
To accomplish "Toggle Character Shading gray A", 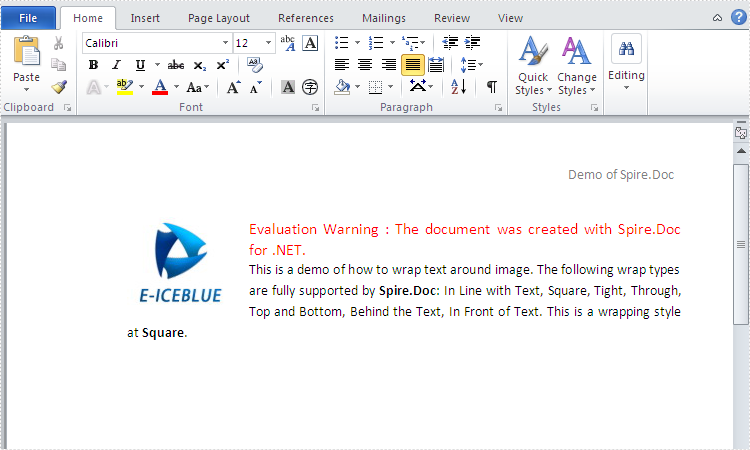I will pyautogui.click(x=288, y=87).
